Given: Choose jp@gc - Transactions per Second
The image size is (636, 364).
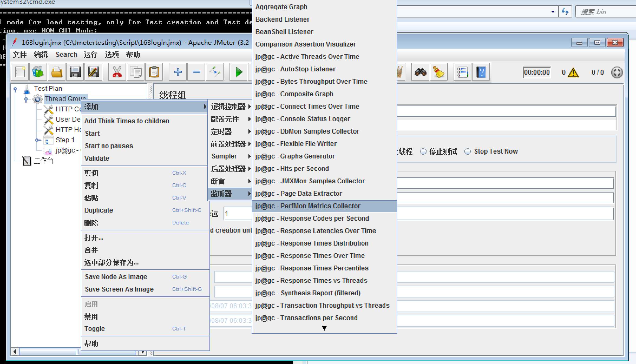Looking at the screenshot, I should point(324,318).
